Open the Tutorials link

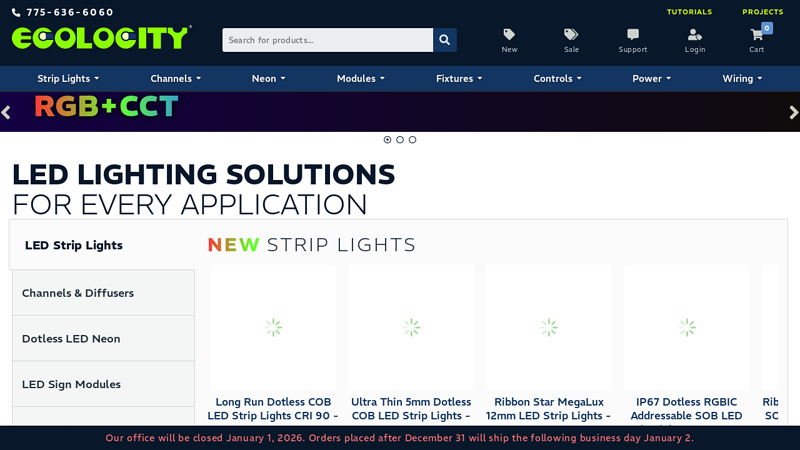pos(689,12)
